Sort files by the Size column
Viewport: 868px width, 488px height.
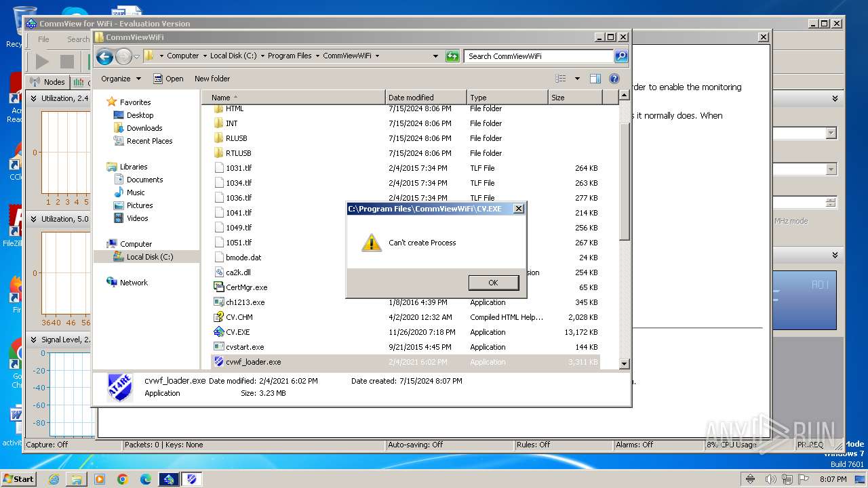[x=575, y=98]
